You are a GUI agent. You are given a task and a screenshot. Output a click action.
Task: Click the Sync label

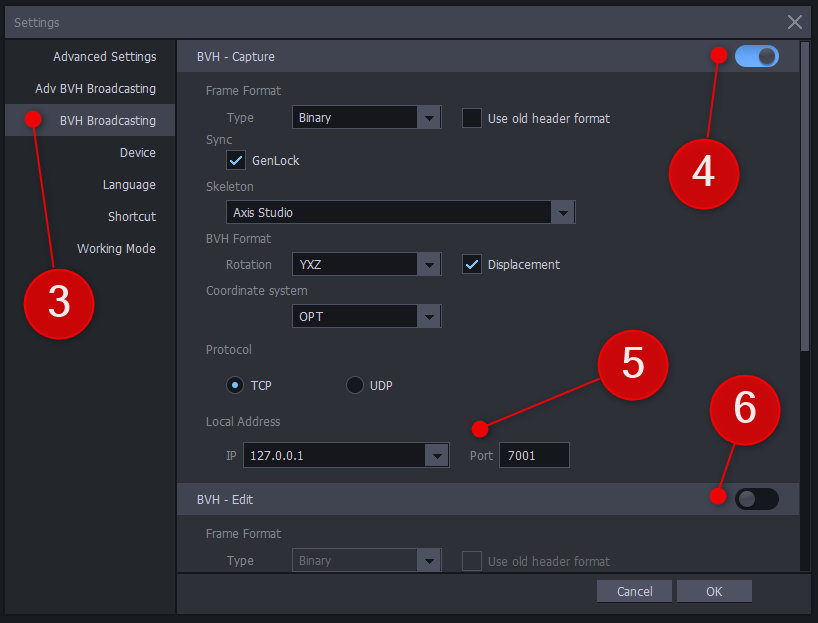coord(219,140)
